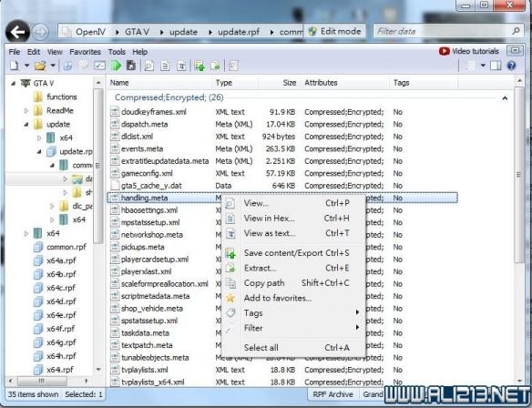532x408 pixels.
Task: Click the new file toolbar icon
Action: [x=15, y=66]
